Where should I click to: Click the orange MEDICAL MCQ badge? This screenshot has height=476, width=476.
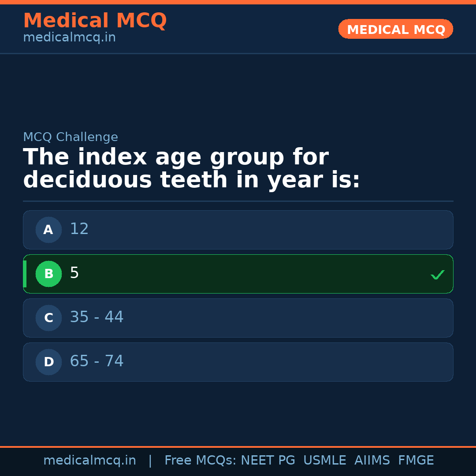395,29
